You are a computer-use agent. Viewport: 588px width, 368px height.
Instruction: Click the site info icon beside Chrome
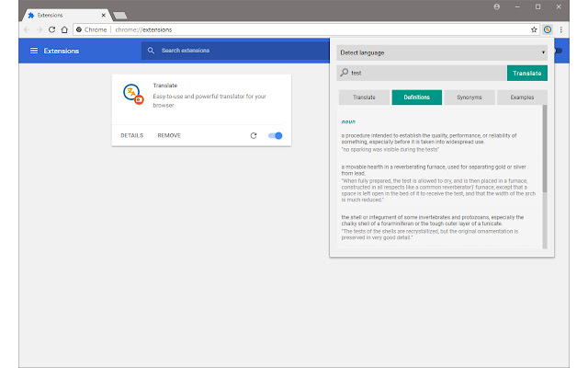click(79, 29)
